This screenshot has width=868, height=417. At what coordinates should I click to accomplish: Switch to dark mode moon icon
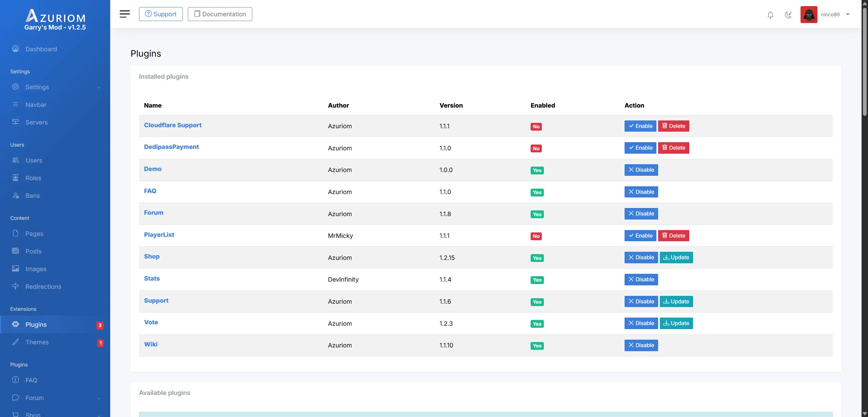pyautogui.click(x=788, y=15)
